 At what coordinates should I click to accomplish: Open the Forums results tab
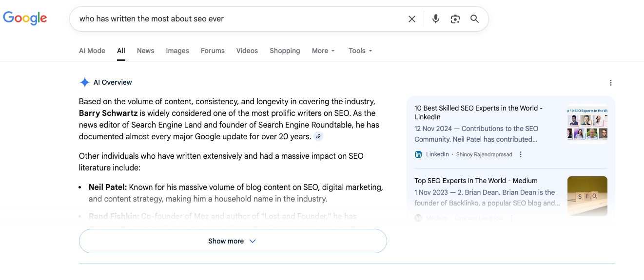(x=213, y=51)
